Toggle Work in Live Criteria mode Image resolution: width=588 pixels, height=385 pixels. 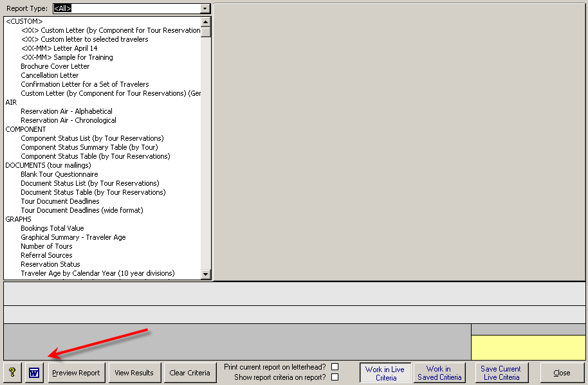tap(385, 373)
